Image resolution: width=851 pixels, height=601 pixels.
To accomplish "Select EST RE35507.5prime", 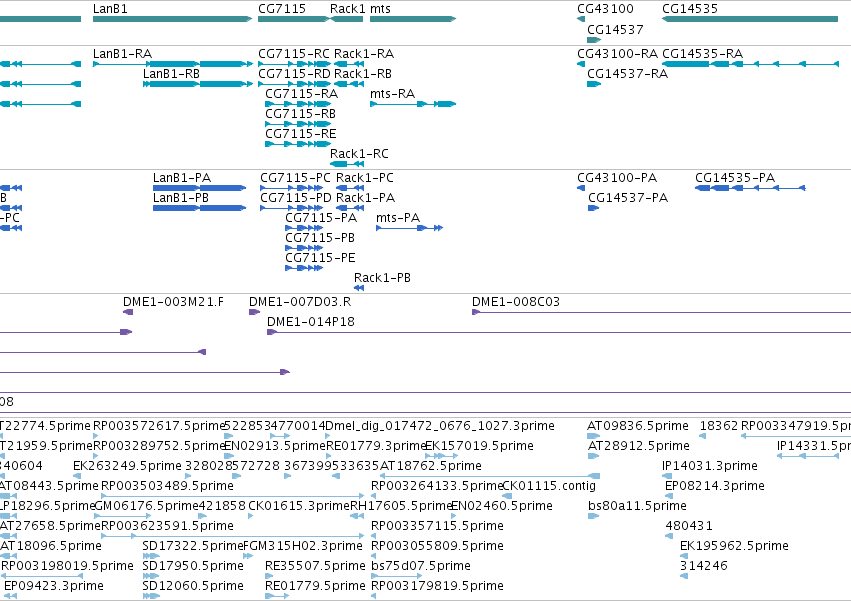I will tap(270, 576).
